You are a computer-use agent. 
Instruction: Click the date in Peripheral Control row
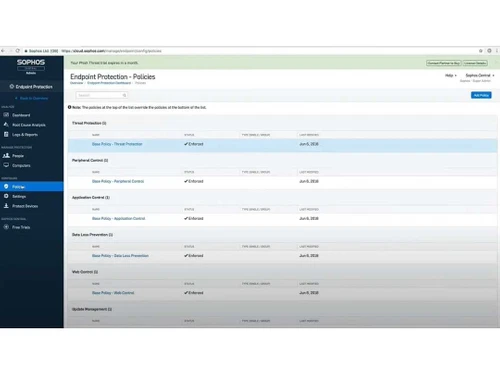pyautogui.click(x=309, y=181)
